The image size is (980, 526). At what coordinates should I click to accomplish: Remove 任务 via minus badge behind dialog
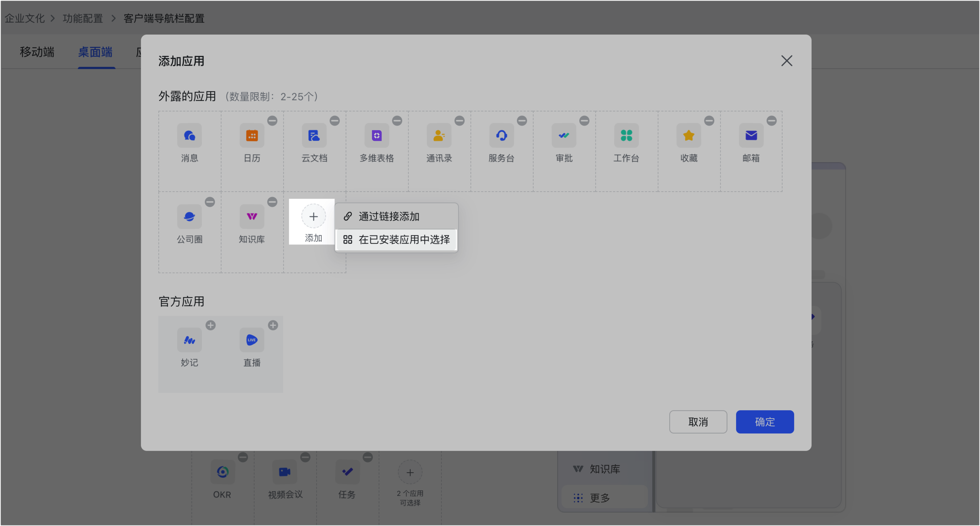367,457
